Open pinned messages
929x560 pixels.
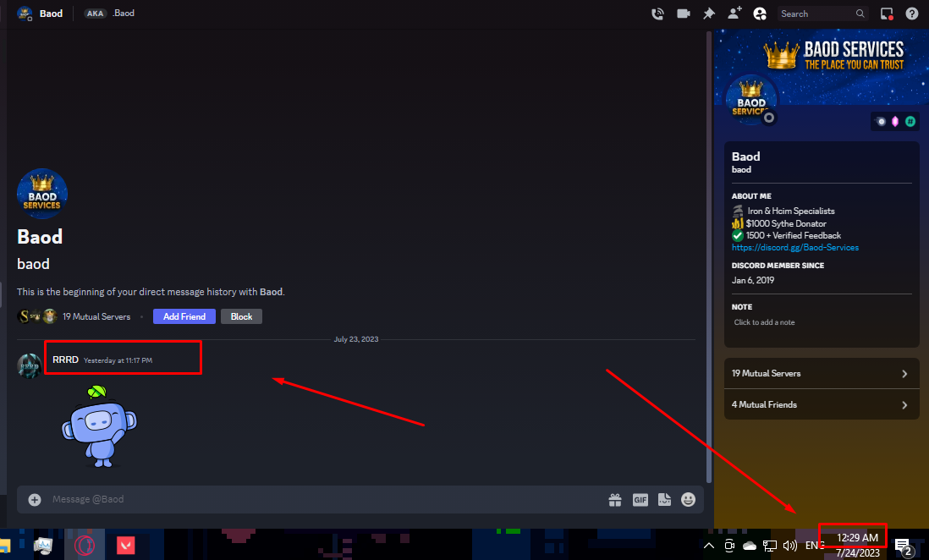(x=709, y=14)
